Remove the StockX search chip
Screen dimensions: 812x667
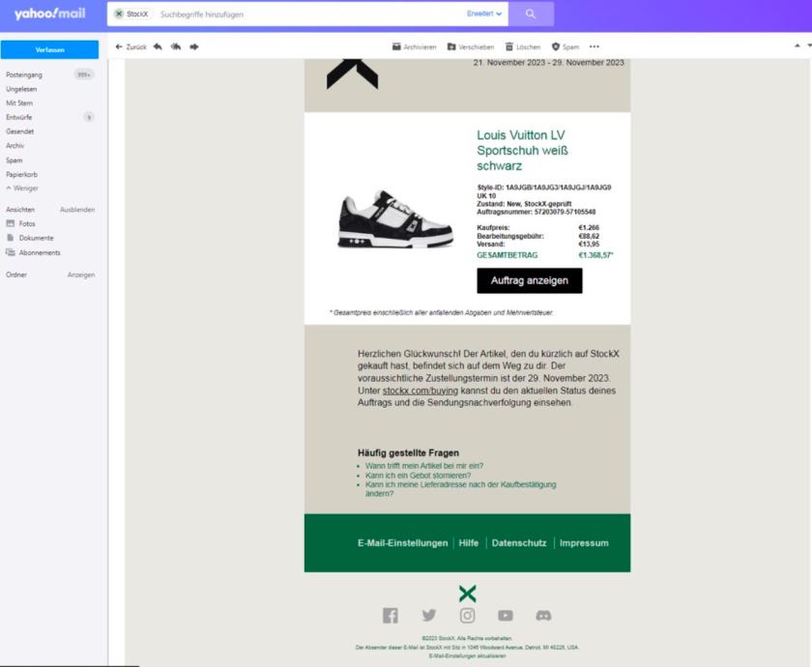pyautogui.click(x=119, y=14)
